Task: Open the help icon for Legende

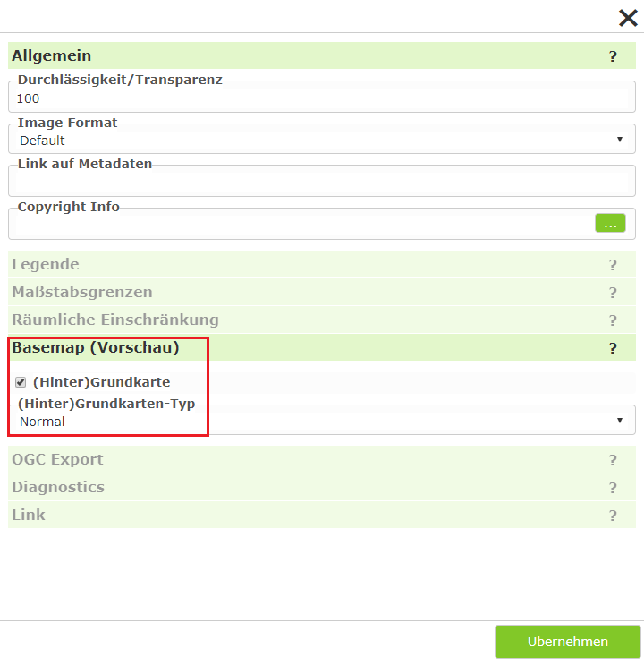Action: click(613, 265)
